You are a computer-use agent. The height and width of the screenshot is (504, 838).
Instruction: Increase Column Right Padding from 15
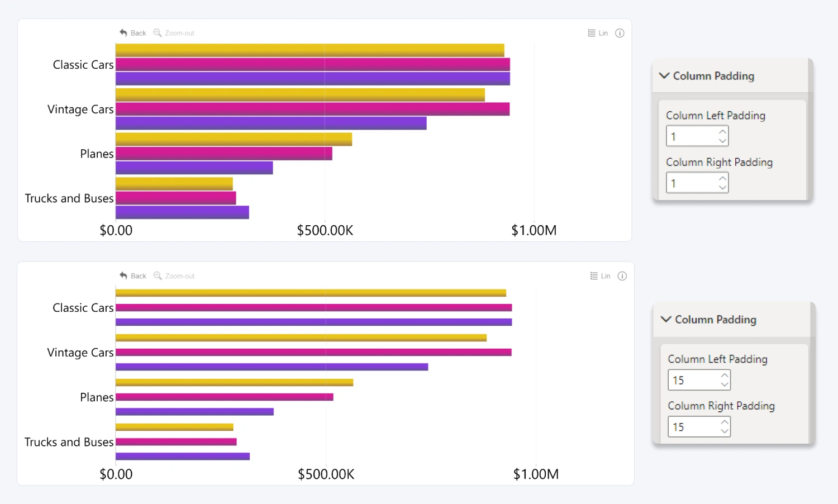click(x=725, y=422)
